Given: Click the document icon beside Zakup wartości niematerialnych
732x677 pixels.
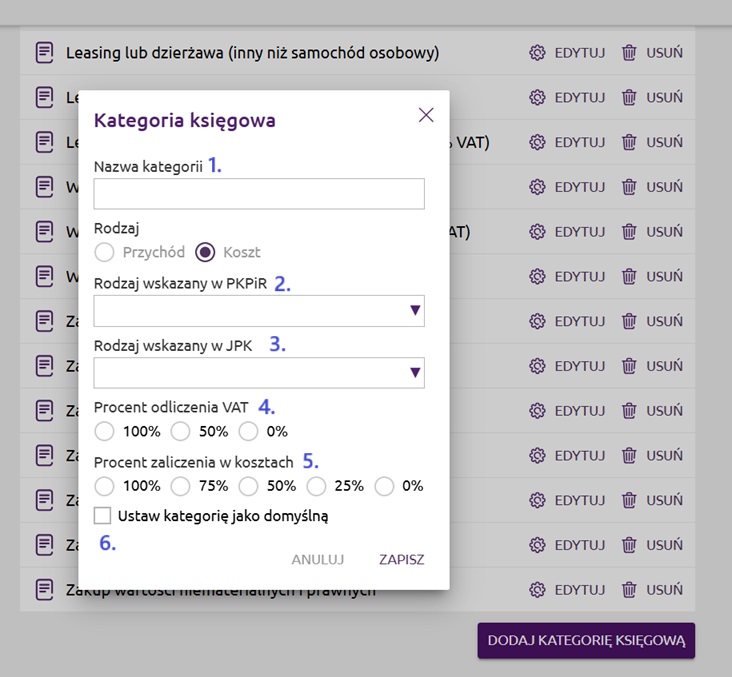Looking at the screenshot, I should pyautogui.click(x=44, y=590).
